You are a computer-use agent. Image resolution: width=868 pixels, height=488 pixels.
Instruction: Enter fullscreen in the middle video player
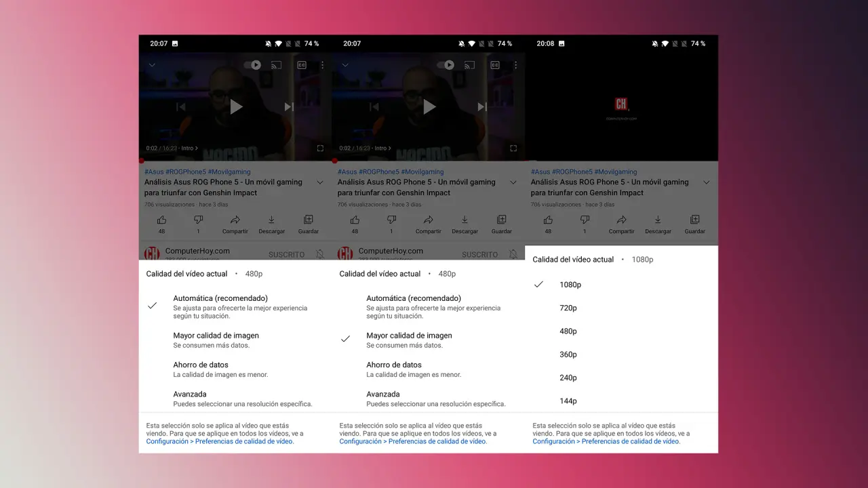[x=513, y=148]
